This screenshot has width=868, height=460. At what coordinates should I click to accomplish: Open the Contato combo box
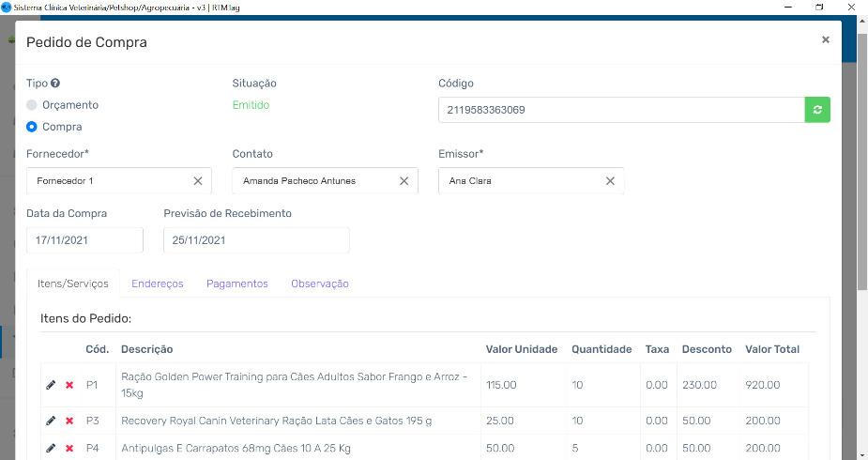pos(325,181)
